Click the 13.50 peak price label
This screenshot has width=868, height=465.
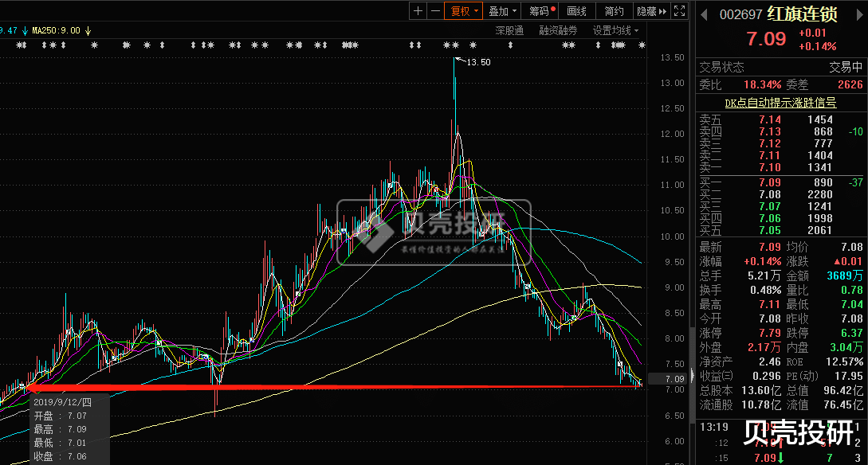point(478,62)
